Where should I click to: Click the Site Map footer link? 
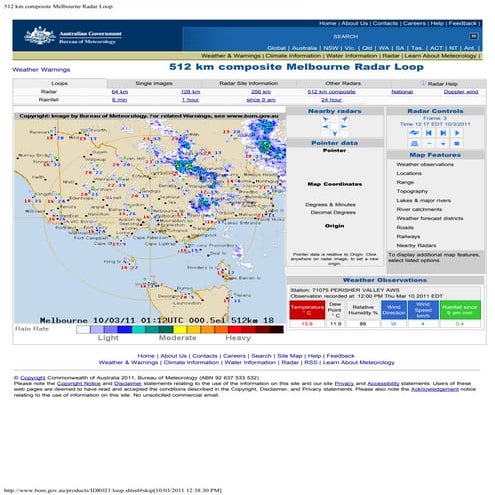[290, 356]
